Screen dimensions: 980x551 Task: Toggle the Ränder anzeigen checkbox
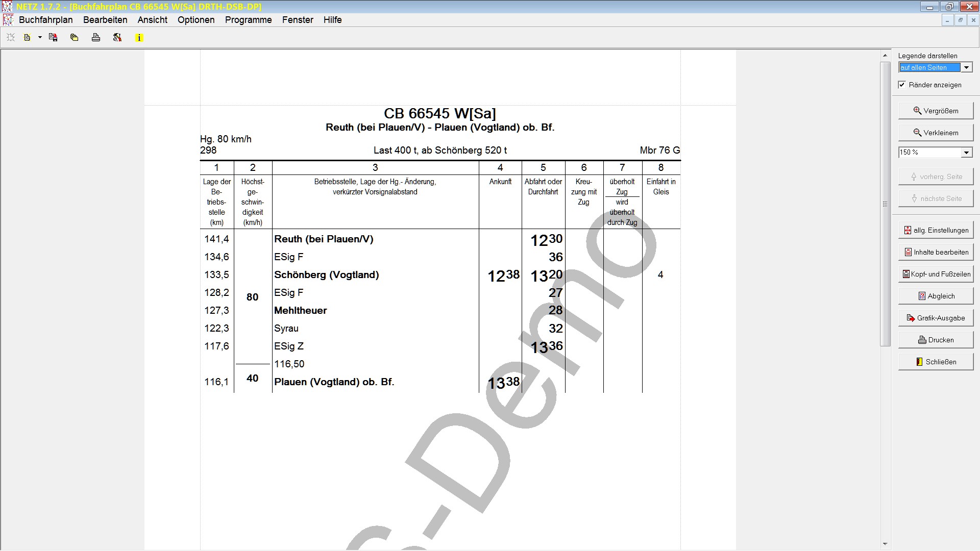click(x=902, y=85)
